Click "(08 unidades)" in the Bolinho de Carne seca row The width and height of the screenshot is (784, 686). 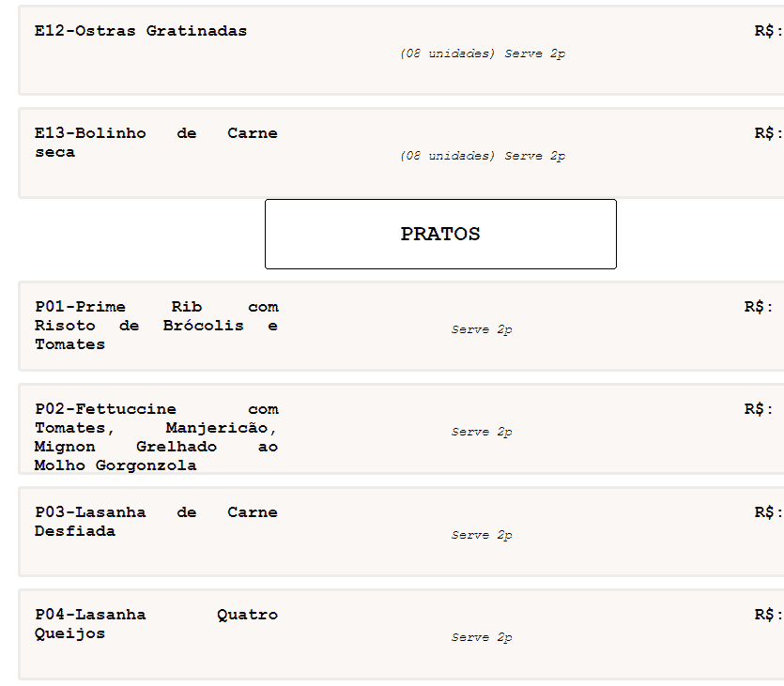point(448,156)
